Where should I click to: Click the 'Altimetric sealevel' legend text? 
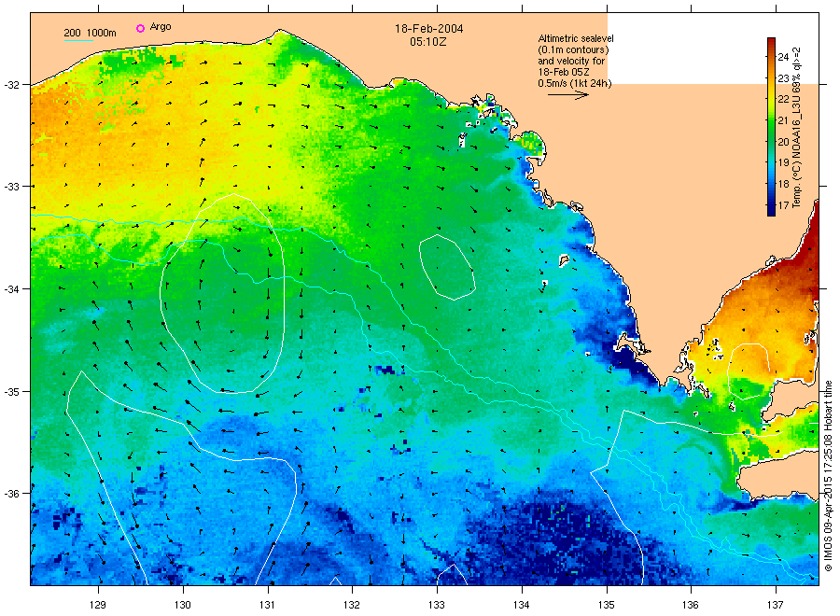pyautogui.click(x=576, y=38)
